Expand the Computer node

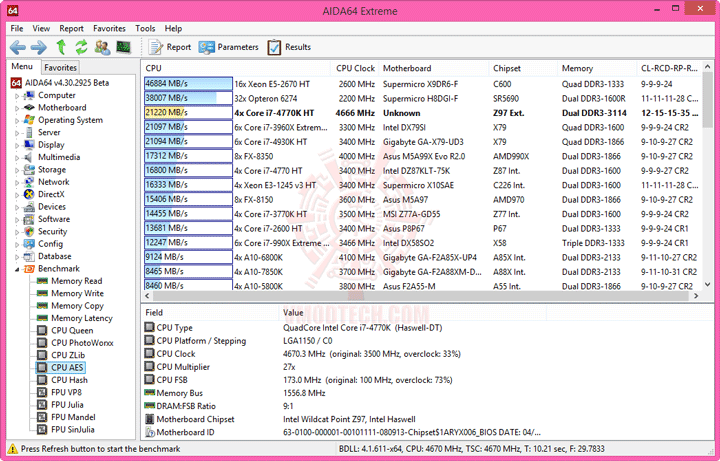[x=17, y=96]
